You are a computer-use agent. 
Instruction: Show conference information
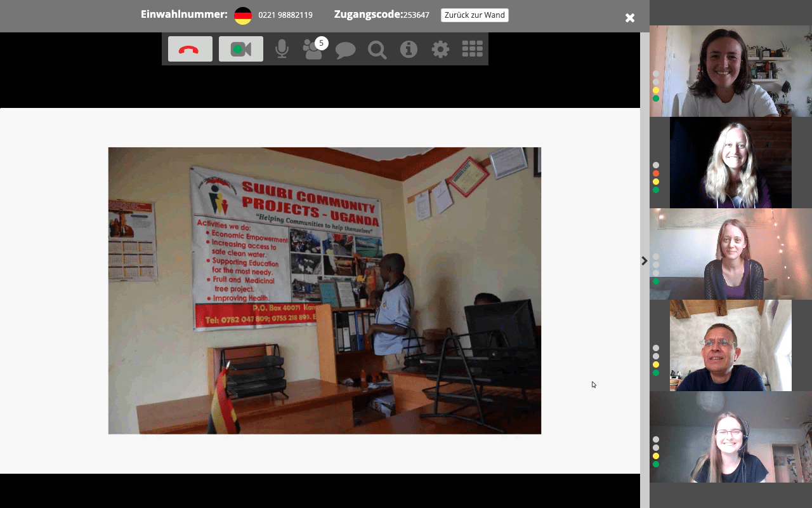pos(409,50)
